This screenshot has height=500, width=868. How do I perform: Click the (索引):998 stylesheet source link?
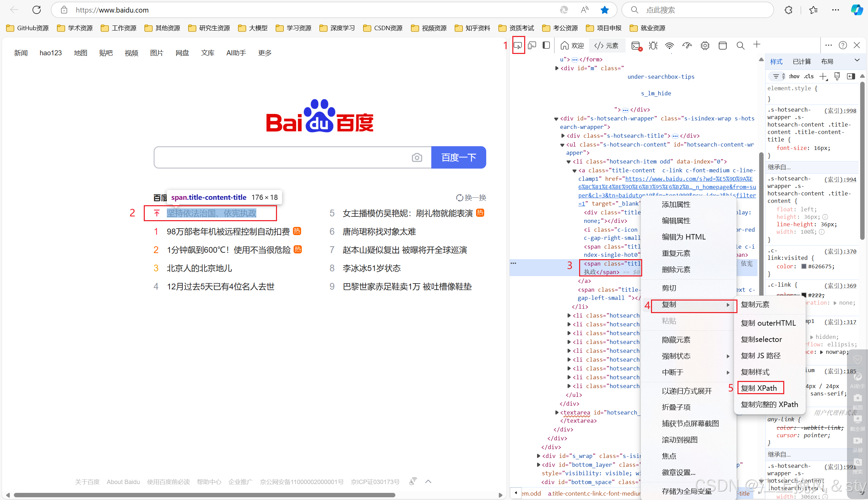[x=840, y=111]
